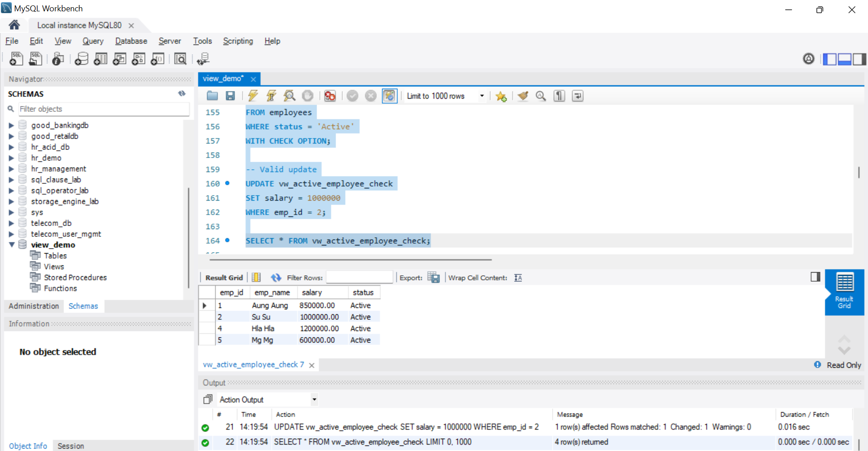Toggle right sidebar panel visibility
Image resolution: width=868 pixels, height=451 pixels.
pos(859,59)
